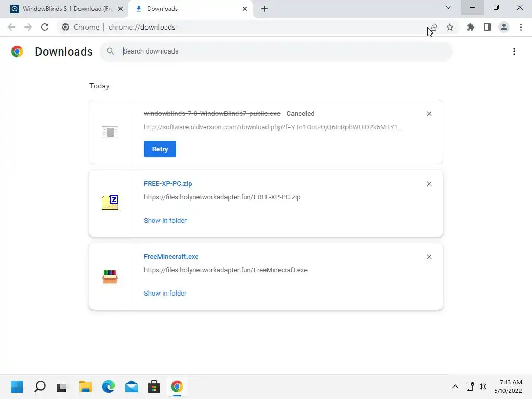Screen dimensions: 532x399
Task: Click the canceled windowblinds file name
Action: click(x=212, y=114)
